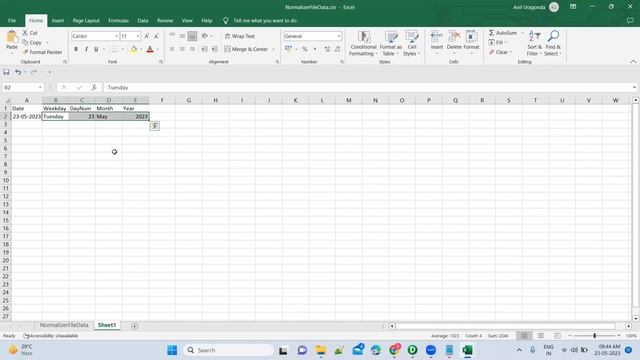The image size is (640, 360).
Task: Open the Calibri font name dropdown
Action: pyautogui.click(x=116, y=36)
